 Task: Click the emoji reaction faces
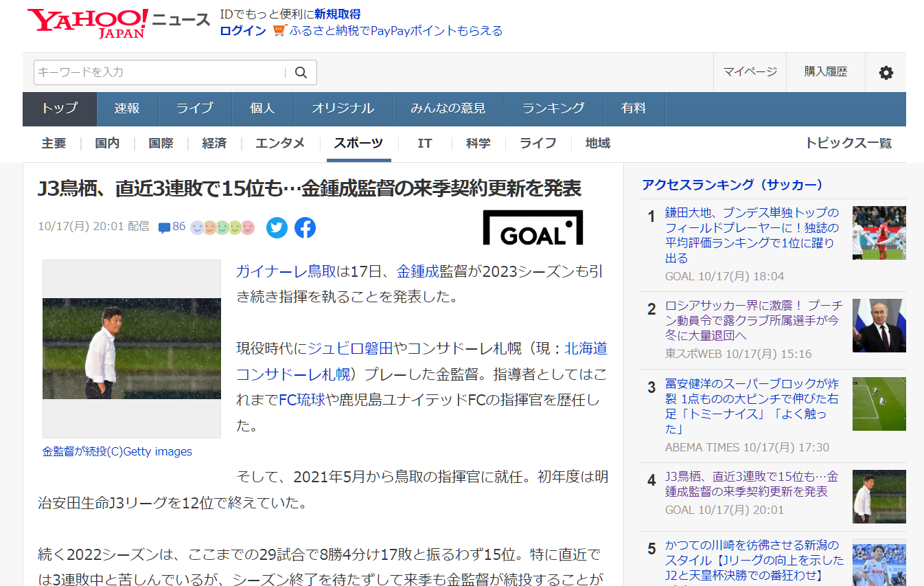(x=222, y=227)
